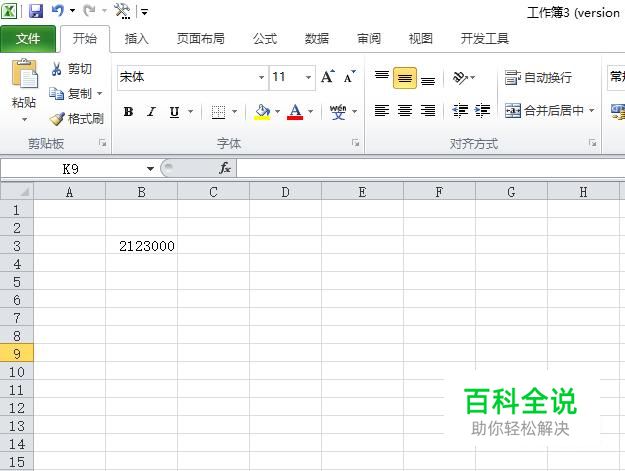Screen dimensions: 625x471
Task: Click the Merge & Center (合并后居中) button
Action: pos(544,110)
